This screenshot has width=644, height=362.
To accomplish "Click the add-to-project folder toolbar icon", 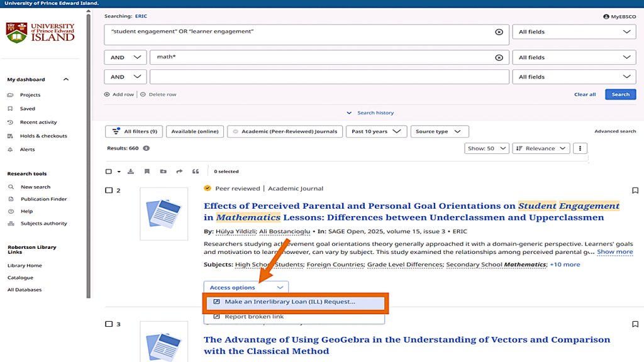I will click(x=164, y=172).
